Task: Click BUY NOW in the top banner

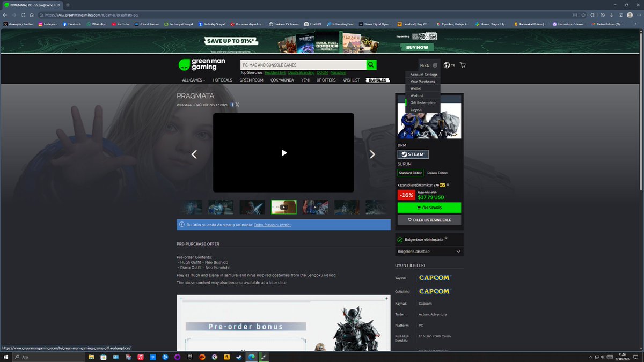Action: coord(417,47)
